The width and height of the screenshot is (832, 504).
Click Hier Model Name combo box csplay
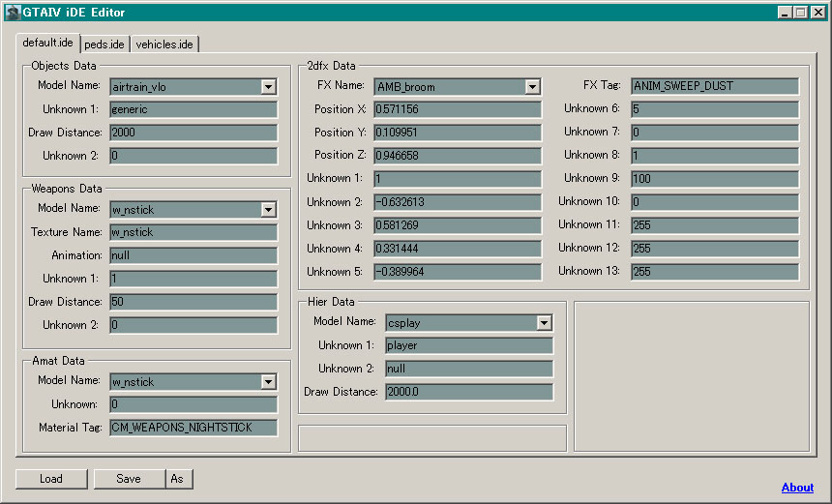(x=469, y=322)
